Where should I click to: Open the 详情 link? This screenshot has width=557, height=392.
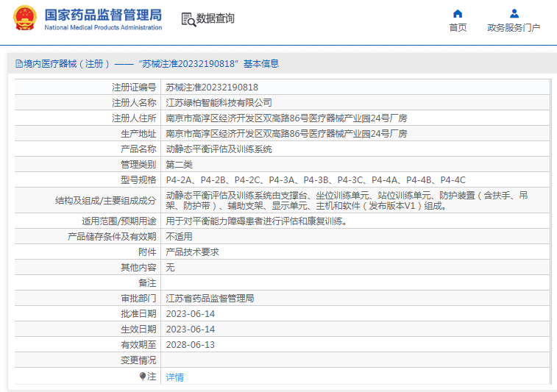pyautogui.click(x=175, y=377)
